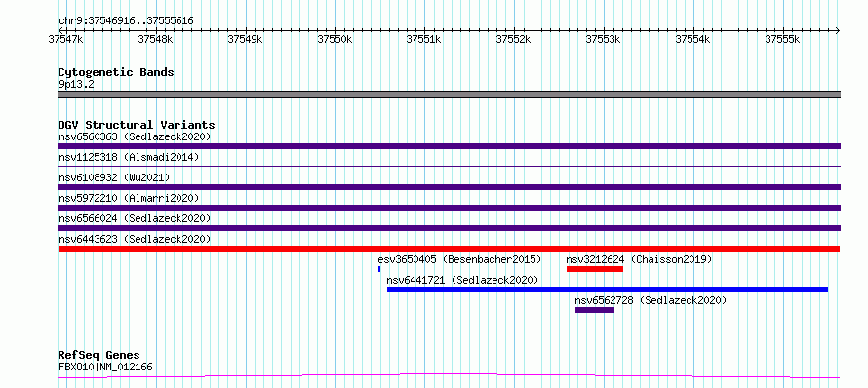Click the 37548k ruler position
The height and width of the screenshot is (388, 868).
(155, 39)
